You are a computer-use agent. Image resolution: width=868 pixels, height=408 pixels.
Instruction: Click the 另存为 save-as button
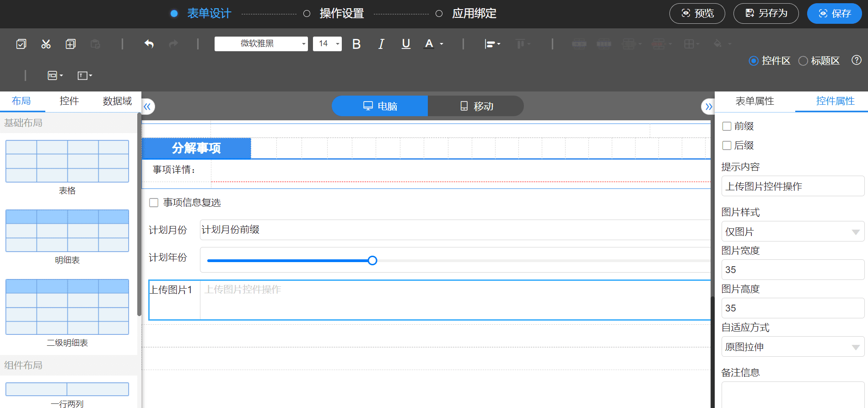pyautogui.click(x=766, y=13)
